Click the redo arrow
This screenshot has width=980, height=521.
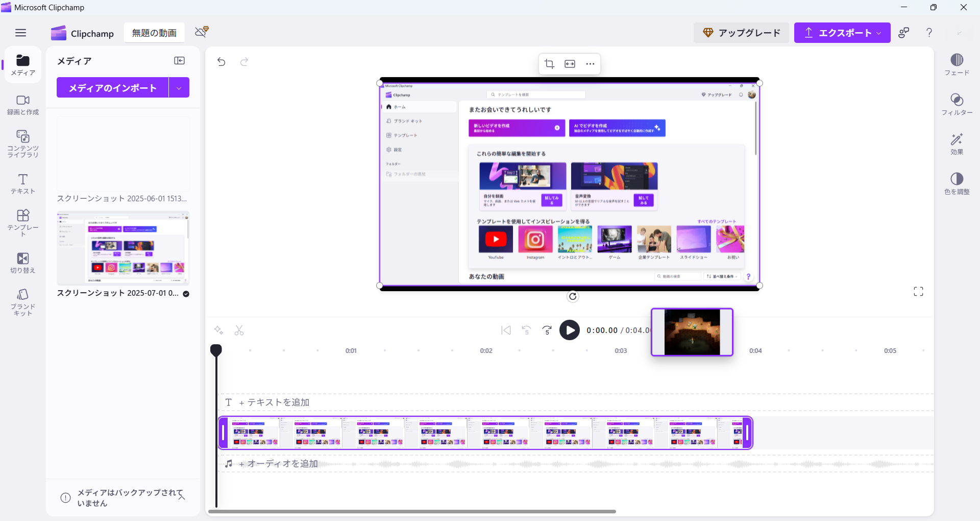click(244, 62)
